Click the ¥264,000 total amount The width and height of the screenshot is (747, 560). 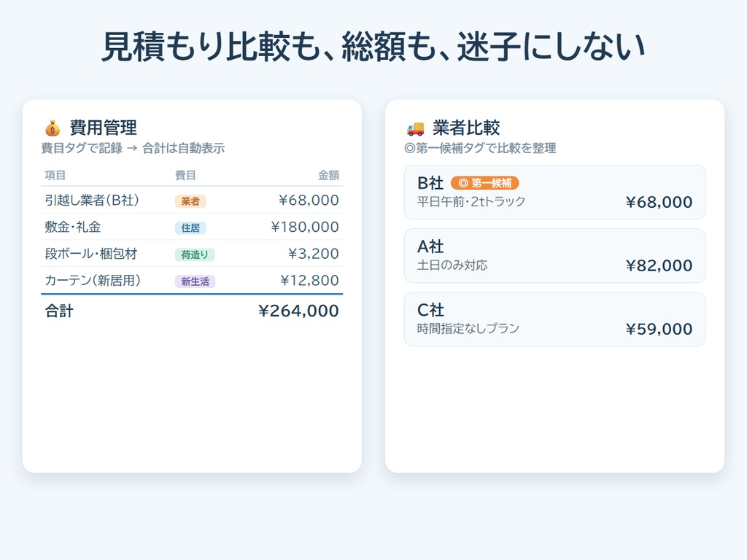point(298,311)
